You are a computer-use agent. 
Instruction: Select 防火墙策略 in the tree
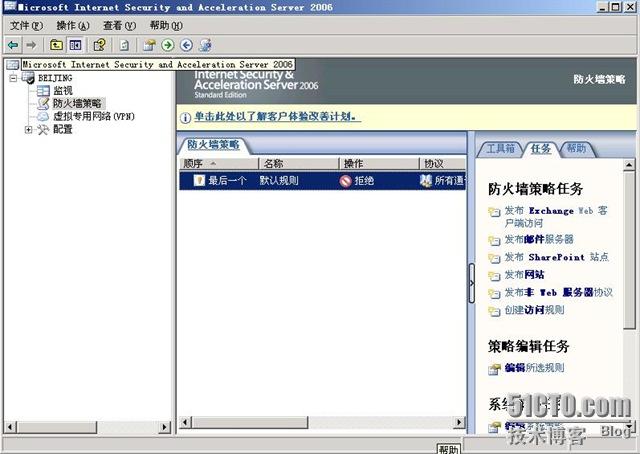pos(77,103)
